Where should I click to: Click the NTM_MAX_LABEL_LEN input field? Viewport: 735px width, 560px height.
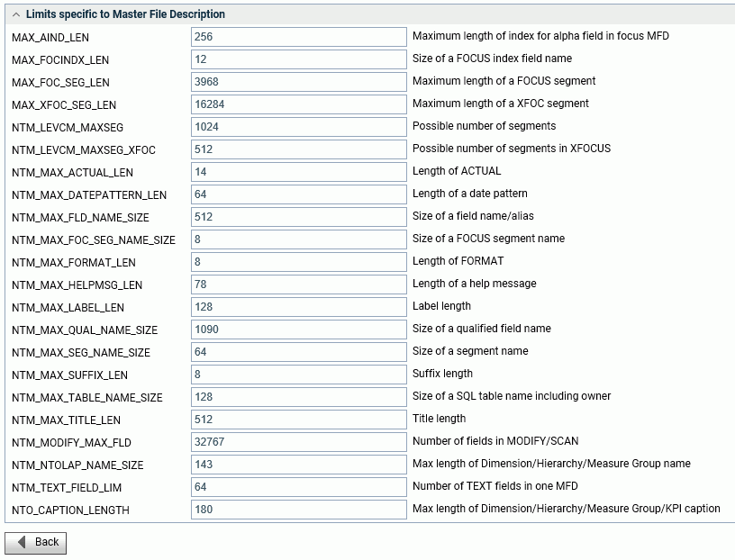pos(299,307)
